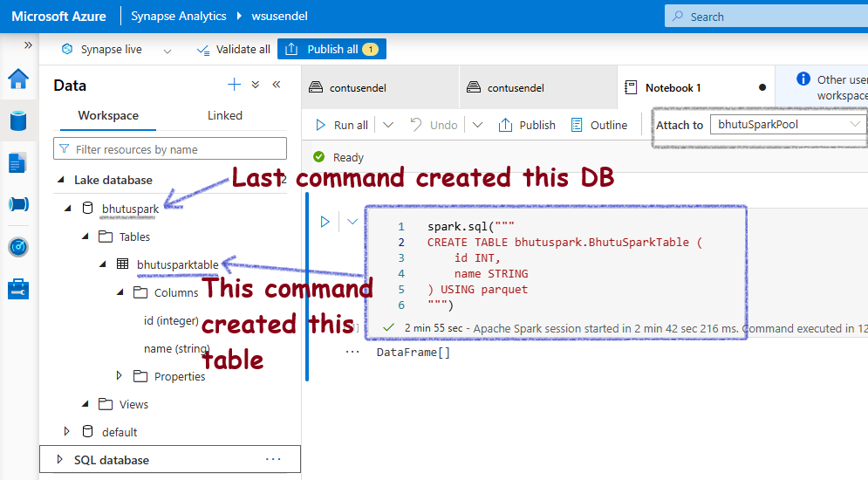Viewport: 868px width, 480px height.
Task: Open the Data hub cylinder icon
Action: tap(18, 120)
